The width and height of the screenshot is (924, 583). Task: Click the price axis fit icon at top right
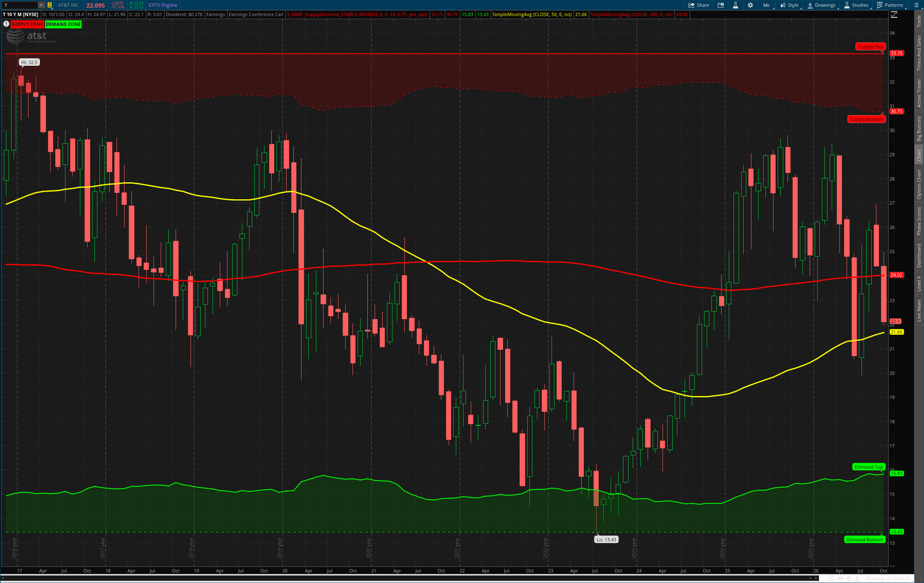click(894, 14)
